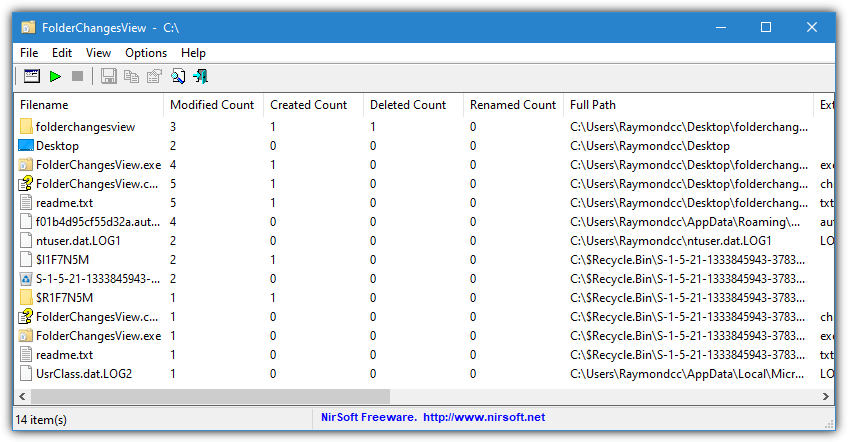The width and height of the screenshot is (848, 442).
Task: Click Deleted Count 1 in folderchangesview row
Action: (x=373, y=127)
